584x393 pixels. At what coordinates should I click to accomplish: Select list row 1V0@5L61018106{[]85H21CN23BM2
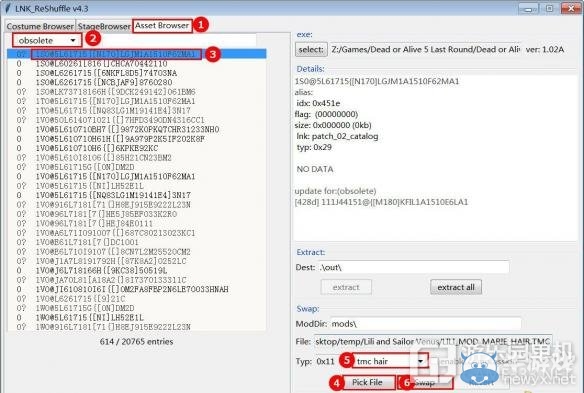pyautogui.click(x=137, y=158)
